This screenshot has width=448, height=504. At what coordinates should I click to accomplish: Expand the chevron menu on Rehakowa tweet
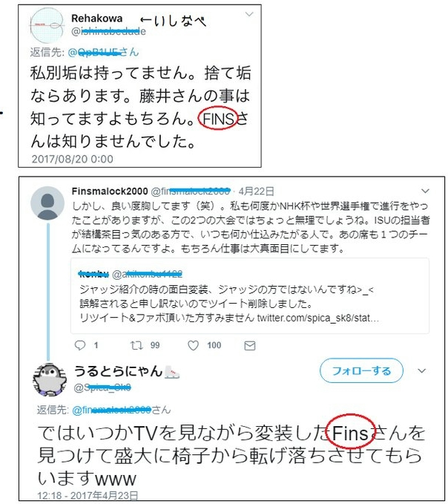coord(249,14)
